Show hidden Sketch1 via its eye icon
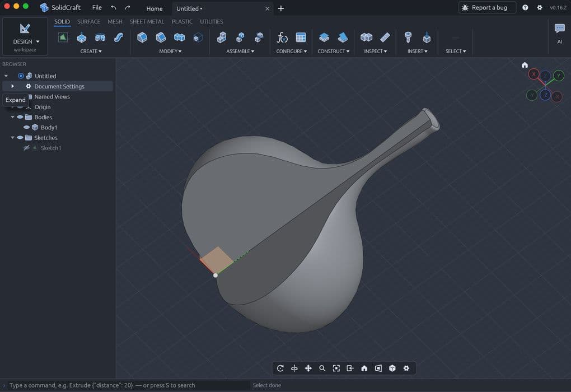The height and width of the screenshot is (392, 571). (x=26, y=148)
